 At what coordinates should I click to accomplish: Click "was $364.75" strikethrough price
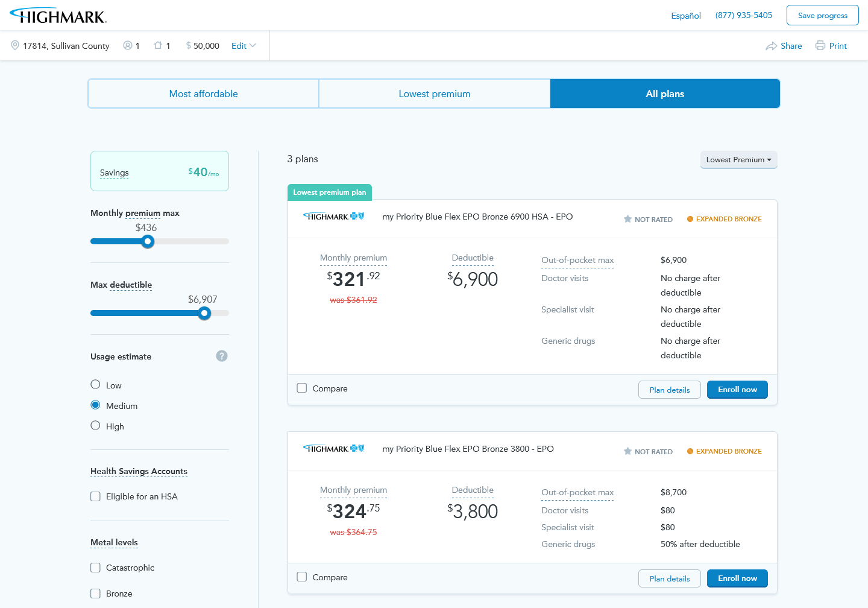pos(353,532)
